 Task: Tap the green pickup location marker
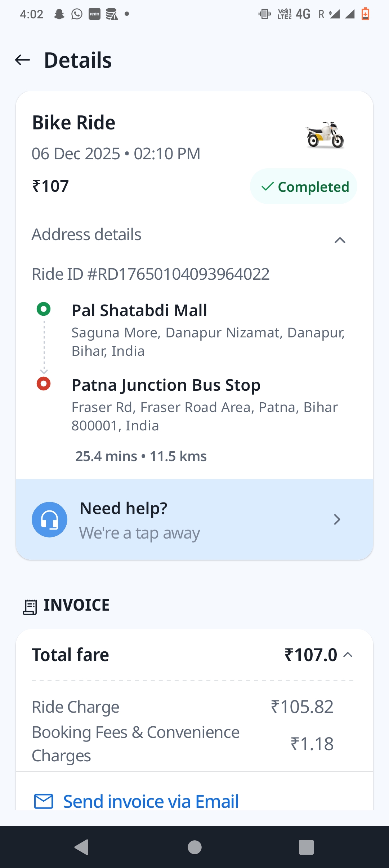44,309
